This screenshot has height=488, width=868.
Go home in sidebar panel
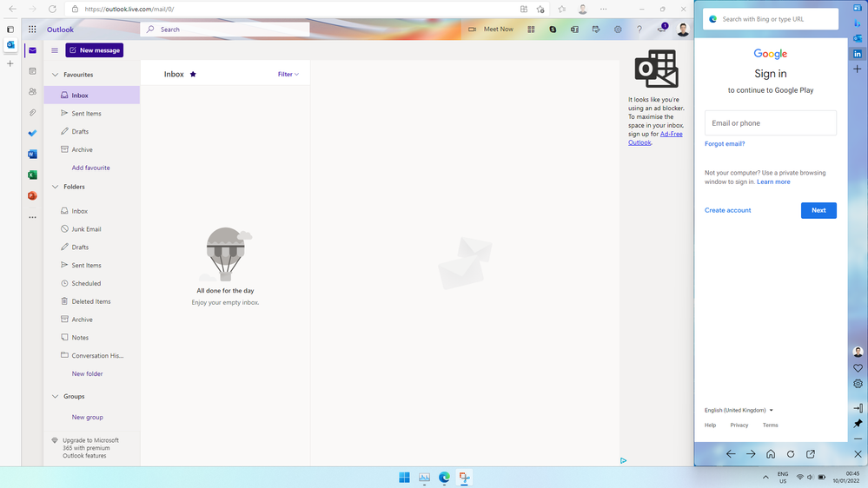coord(771,454)
